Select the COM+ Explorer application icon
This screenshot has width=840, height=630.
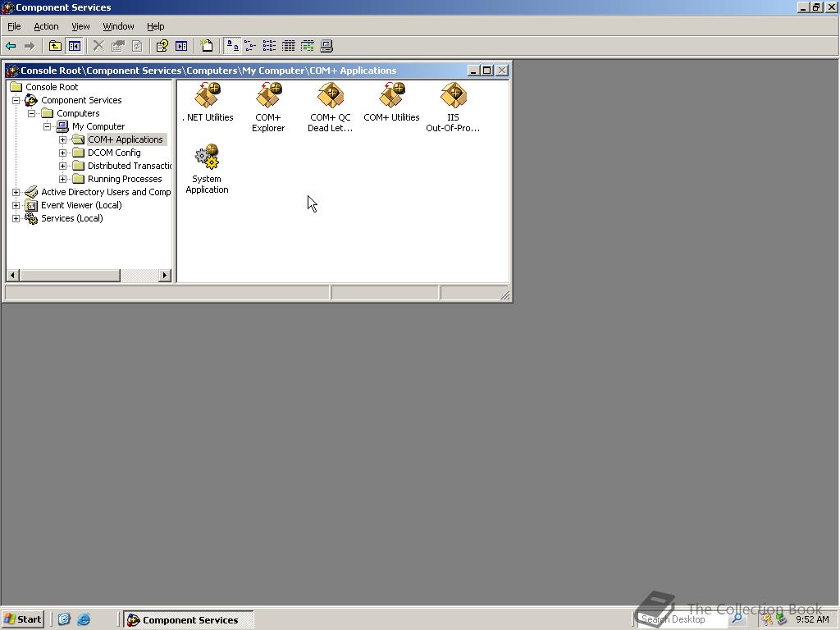click(268, 107)
